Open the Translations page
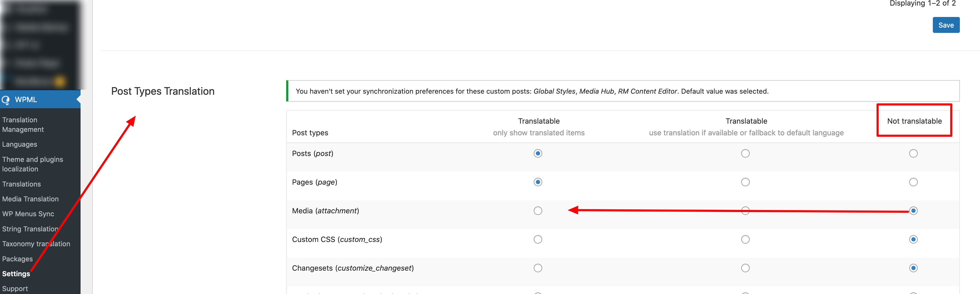The width and height of the screenshot is (980, 294). [x=21, y=184]
